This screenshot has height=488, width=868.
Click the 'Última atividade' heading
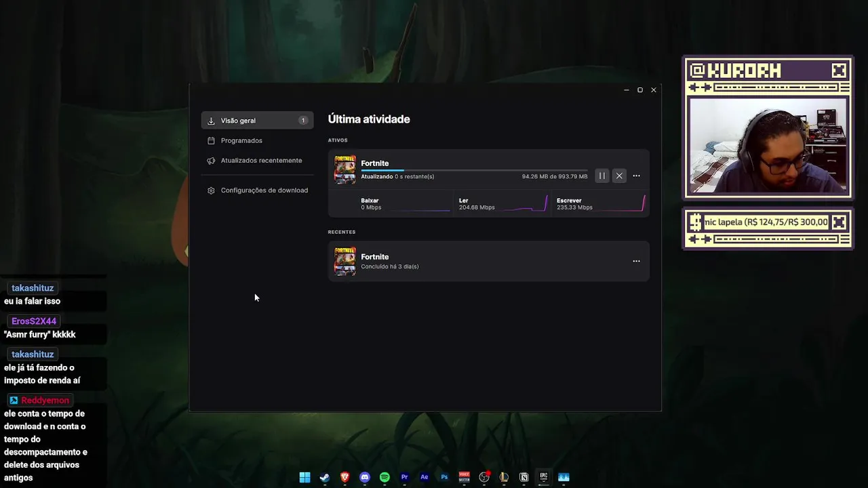[x=369, y=119]
